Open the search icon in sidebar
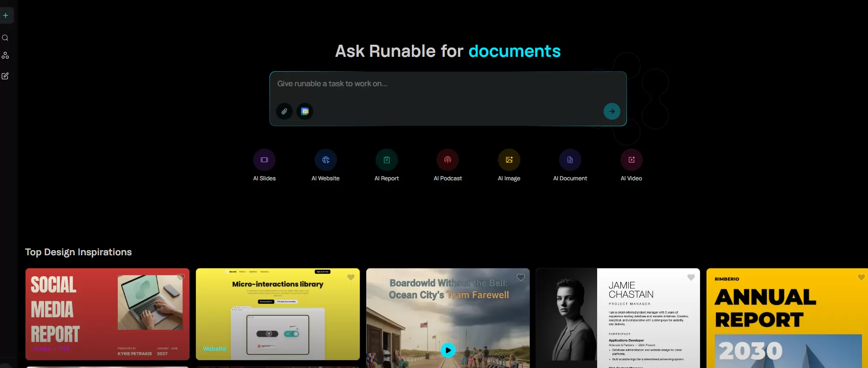The image size is (868, 368). click(x=5, y=38)
